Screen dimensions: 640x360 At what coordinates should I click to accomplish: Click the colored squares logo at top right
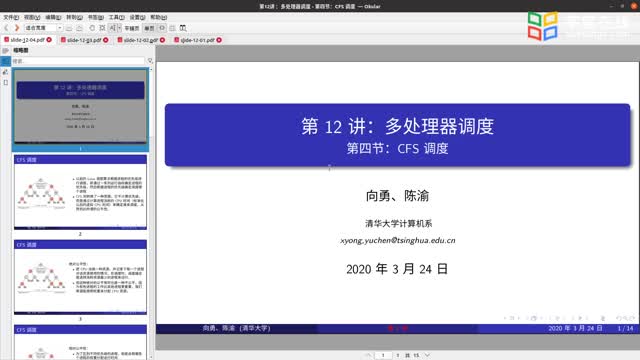pos(542,26)
